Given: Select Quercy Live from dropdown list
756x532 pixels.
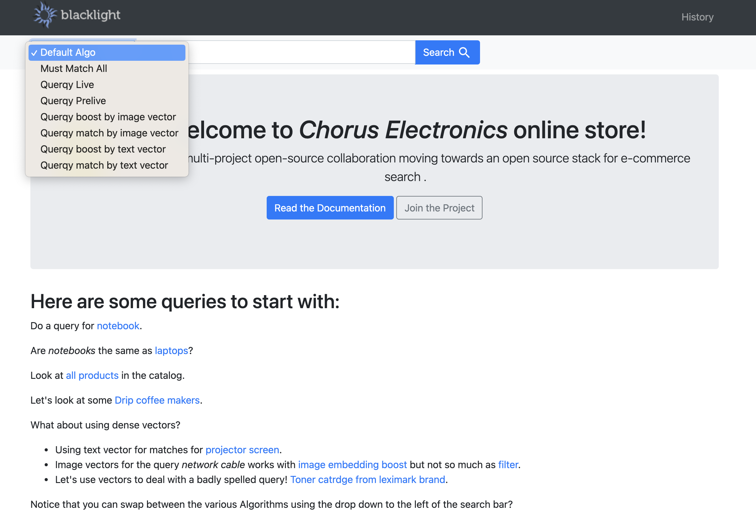Looking at the screenshot, I should coord(67,84).
